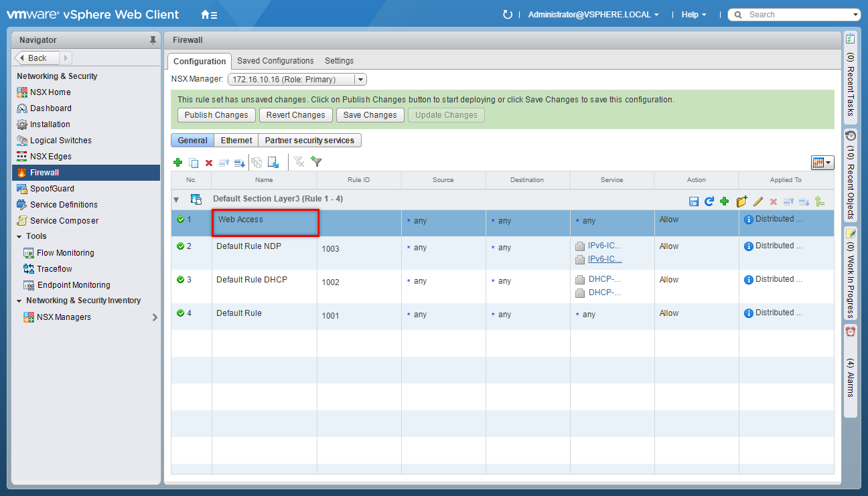Click the apply filter funnel icon
868x496 pixels.
317,162
